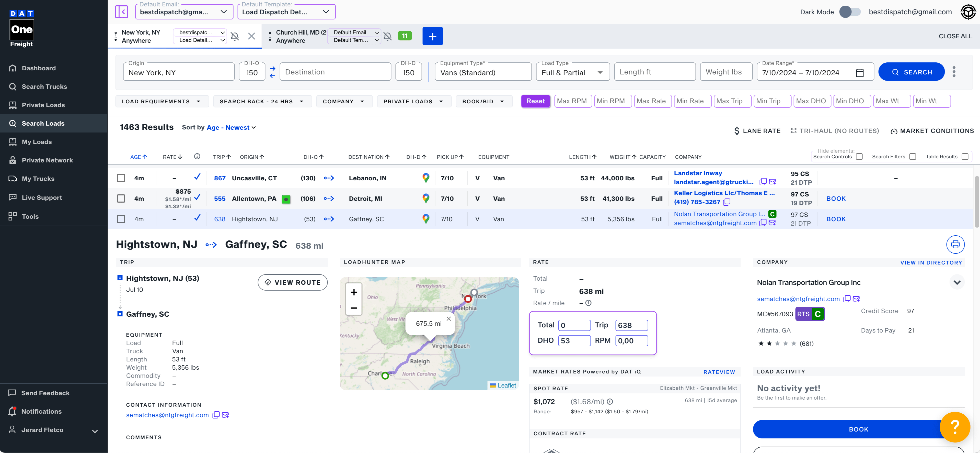Print the load details
The image size is (980, 453).
(955, 244)
